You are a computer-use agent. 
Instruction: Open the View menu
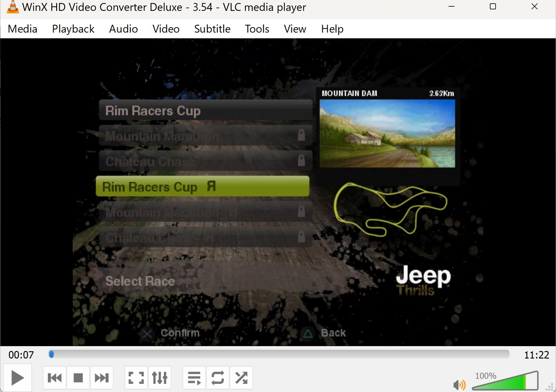tap(295, 29)
